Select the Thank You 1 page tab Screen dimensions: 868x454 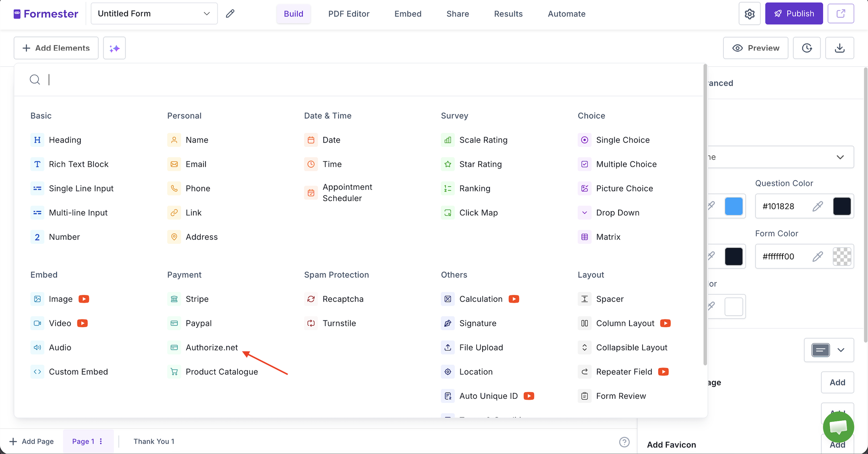(154, 441)
